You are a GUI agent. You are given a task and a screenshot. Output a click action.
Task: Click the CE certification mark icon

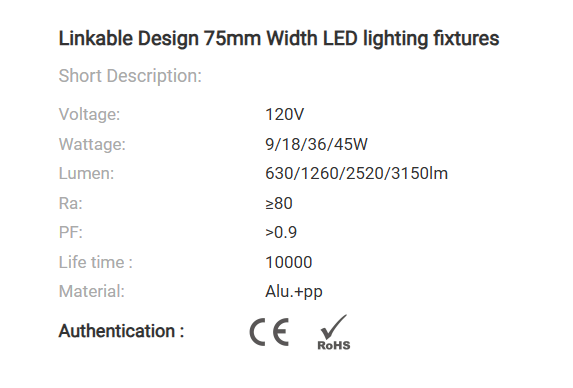[x=269, y=332]
